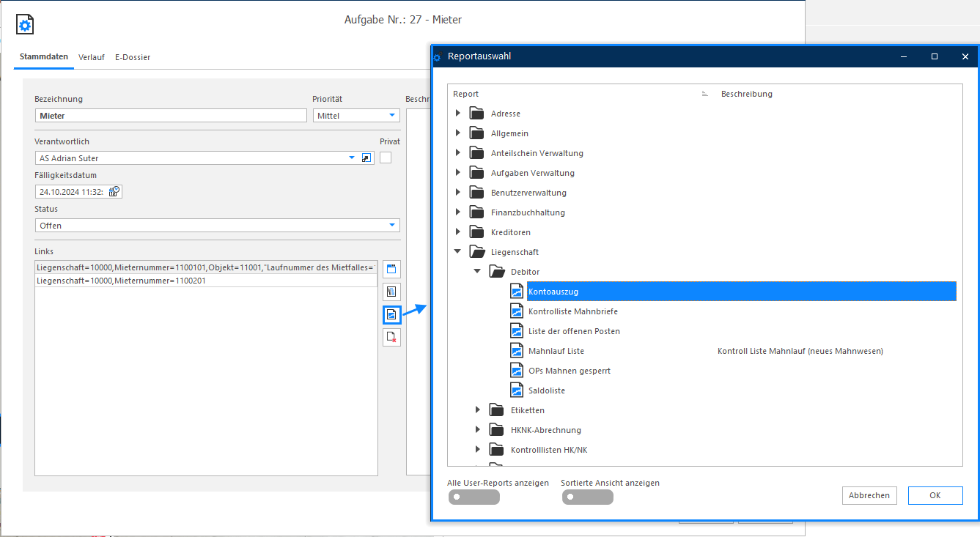980x537 pixels.
Task: Expand the Etiketten folder arrow
Action: 478,410
